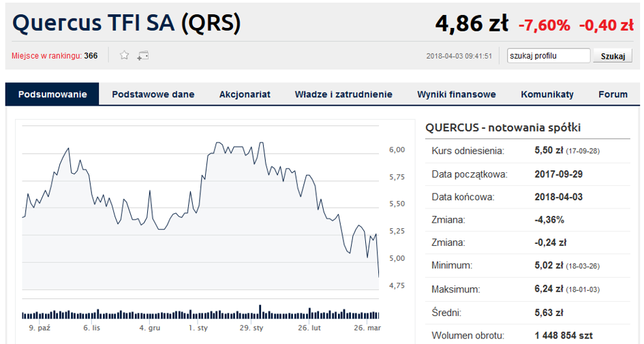Viewport: 644px width, 344px height.
Task: Select the Wyniki finansowe tab
Action: (457, 94)
